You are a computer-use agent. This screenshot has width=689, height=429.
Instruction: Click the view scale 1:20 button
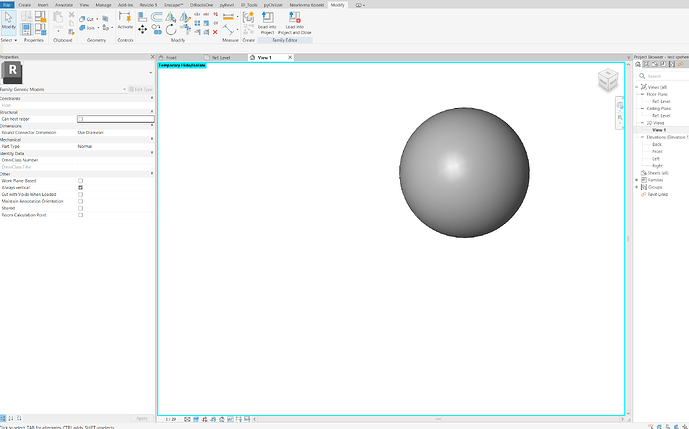click(170, 419)
